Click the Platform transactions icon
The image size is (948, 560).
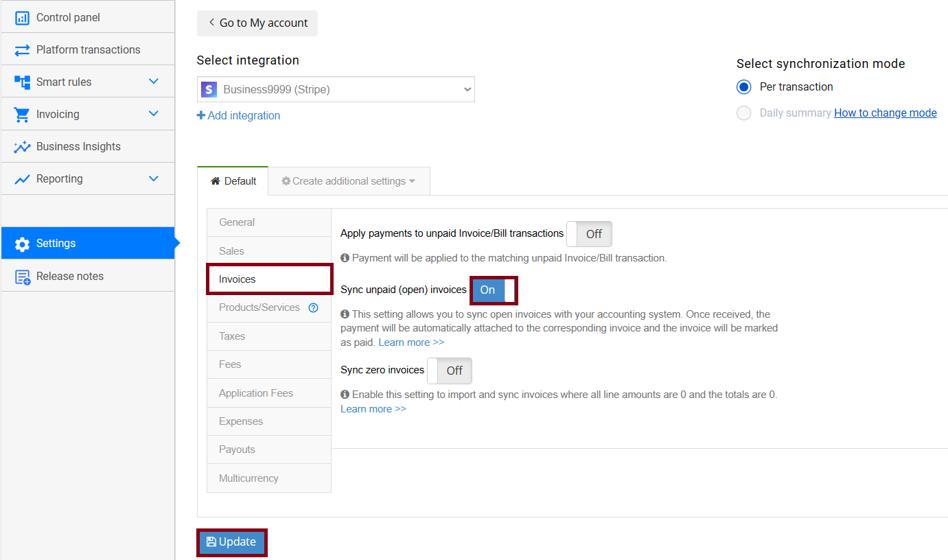click(23, 49)
